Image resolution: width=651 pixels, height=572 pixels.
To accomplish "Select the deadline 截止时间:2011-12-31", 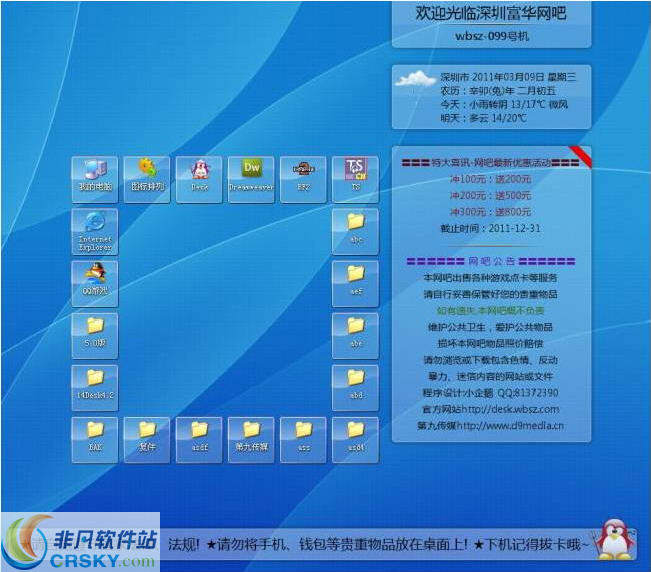I will 490,228.
